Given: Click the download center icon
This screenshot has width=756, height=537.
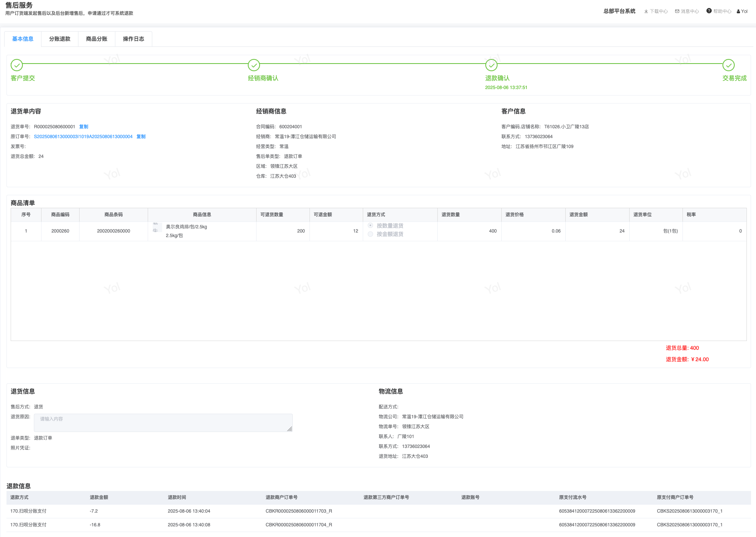Looking at the screenshot, I should click(646, 11).
